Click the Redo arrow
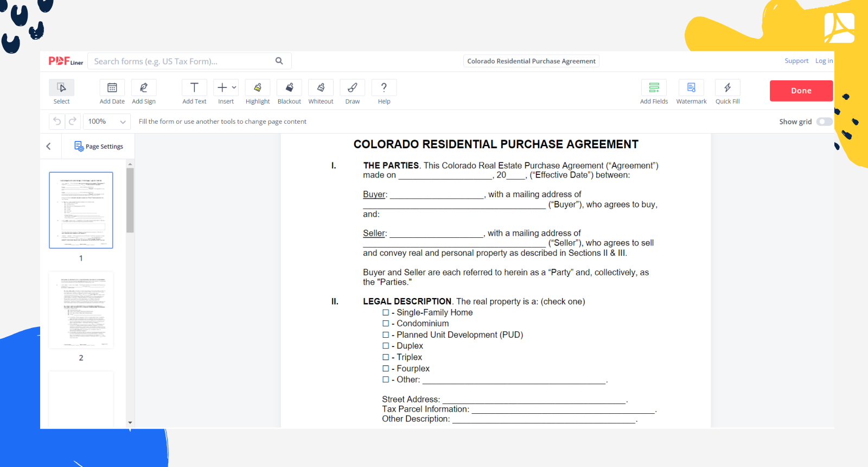 (73, 122)
